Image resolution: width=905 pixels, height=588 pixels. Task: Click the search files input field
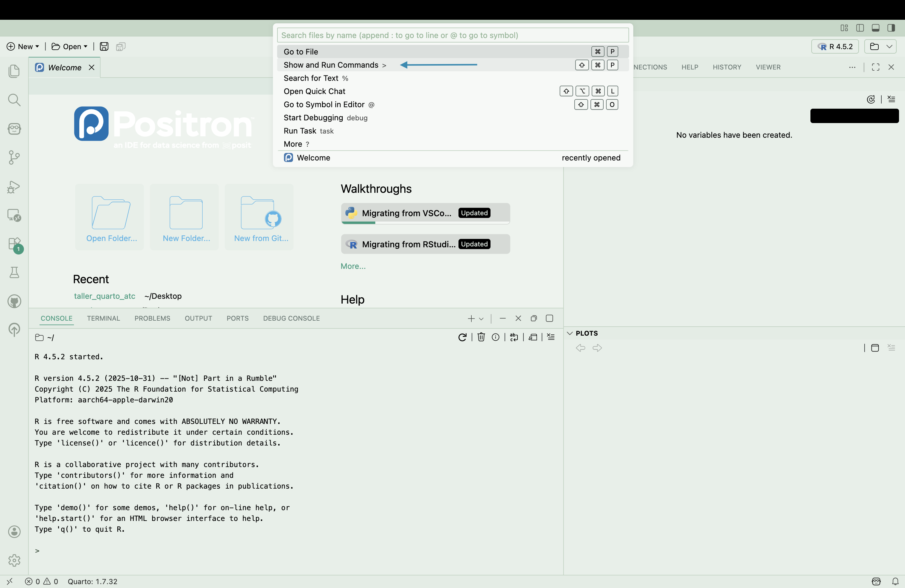pyautogui.click(x=452, y=35)
